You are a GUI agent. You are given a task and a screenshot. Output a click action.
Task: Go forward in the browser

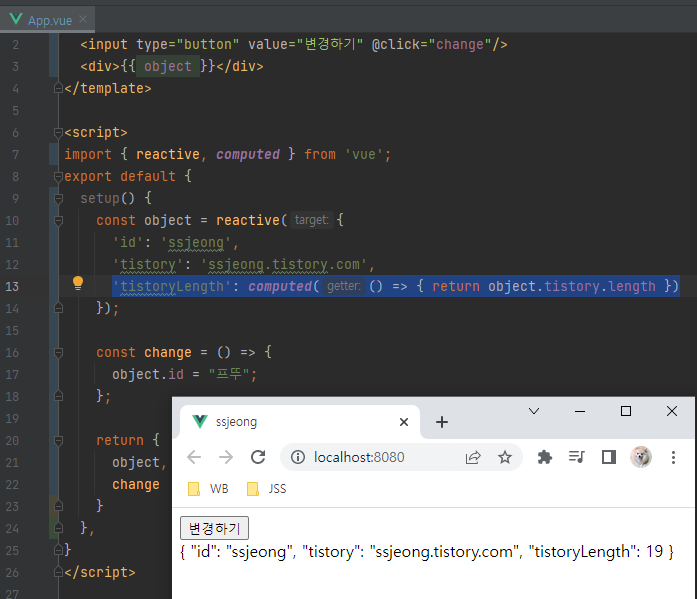(226, 457)
